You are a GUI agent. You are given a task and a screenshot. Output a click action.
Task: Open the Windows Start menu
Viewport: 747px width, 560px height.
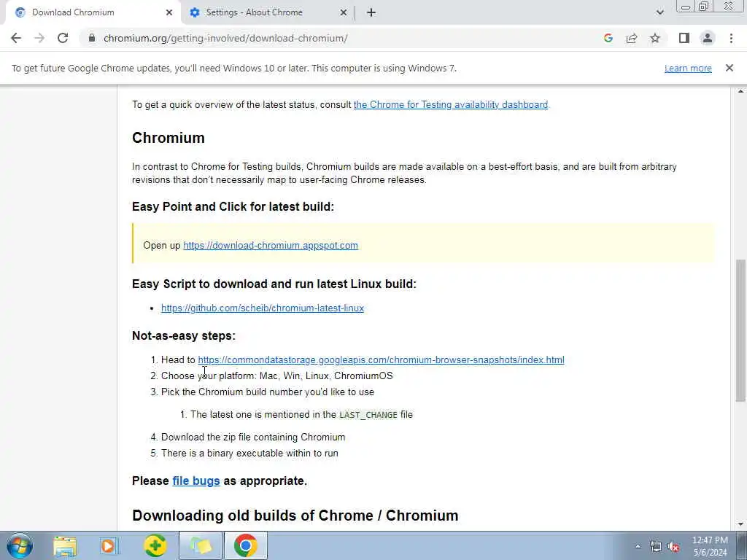click(x=19, y=545)
